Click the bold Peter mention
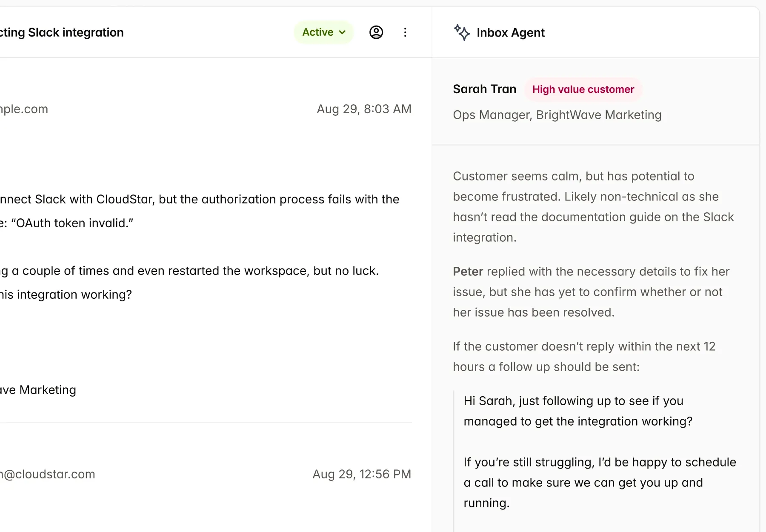The width and height of the screenshot is (766, 532). (468, 272)
